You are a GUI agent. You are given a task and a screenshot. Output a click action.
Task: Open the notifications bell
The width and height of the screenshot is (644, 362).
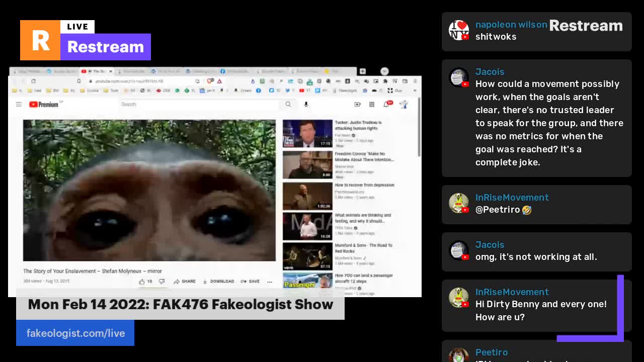pos(386,105)
